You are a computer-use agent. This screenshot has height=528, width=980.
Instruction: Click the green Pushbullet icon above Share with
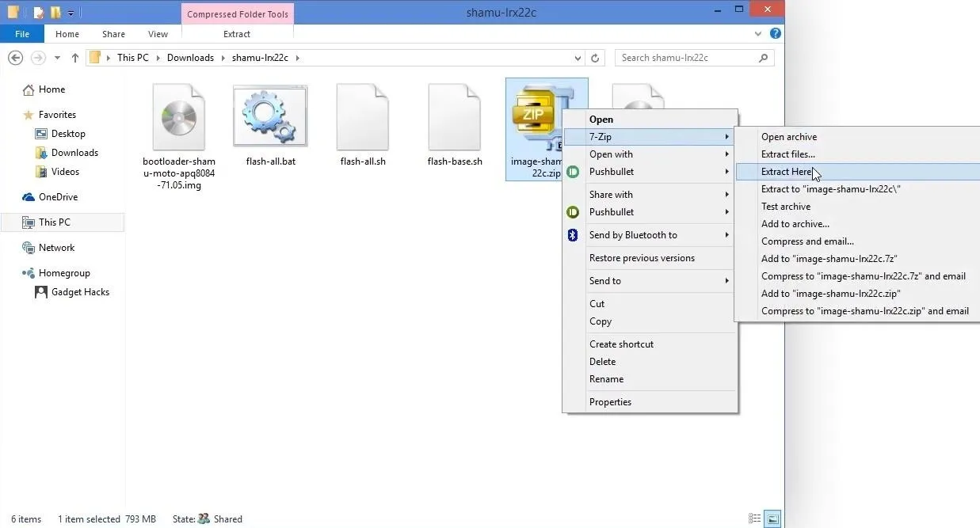[573, 172]
